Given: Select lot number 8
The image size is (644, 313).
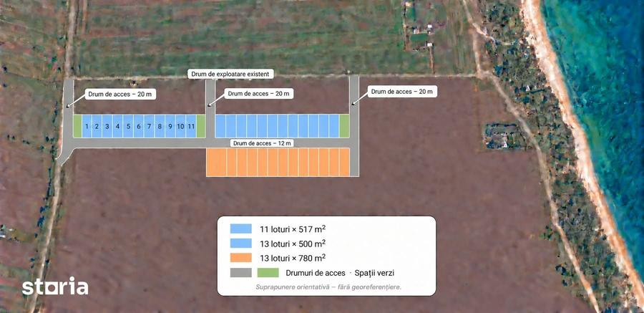Looking at the screenshot, I should 160,126.
